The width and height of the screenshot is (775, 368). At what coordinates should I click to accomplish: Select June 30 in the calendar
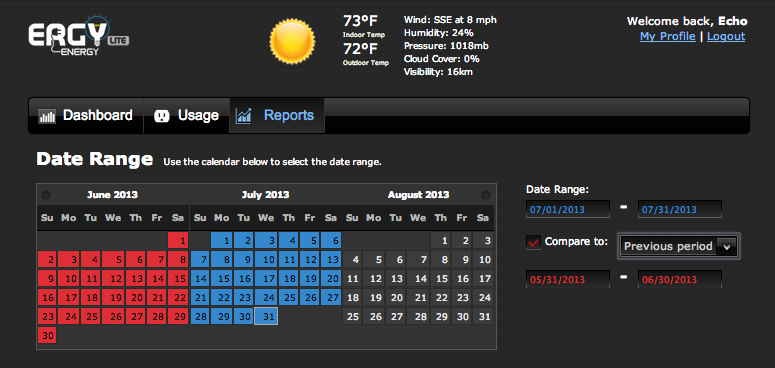pyautogui.click(x=47, y=335)
